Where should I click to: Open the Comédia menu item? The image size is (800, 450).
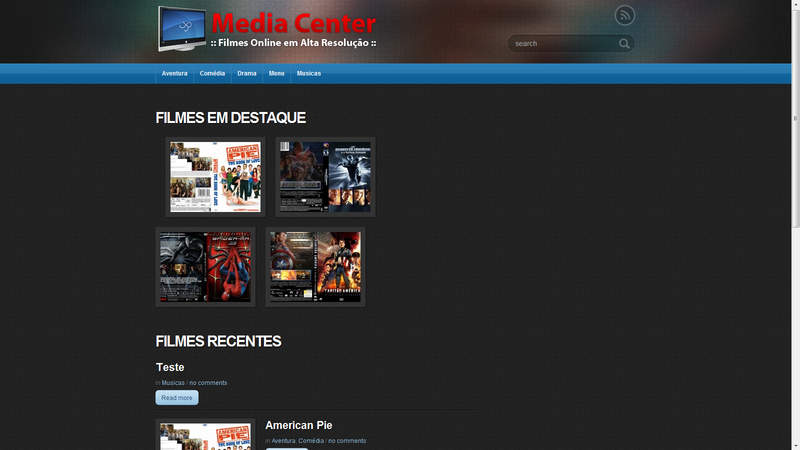click(x=212, y=73)
